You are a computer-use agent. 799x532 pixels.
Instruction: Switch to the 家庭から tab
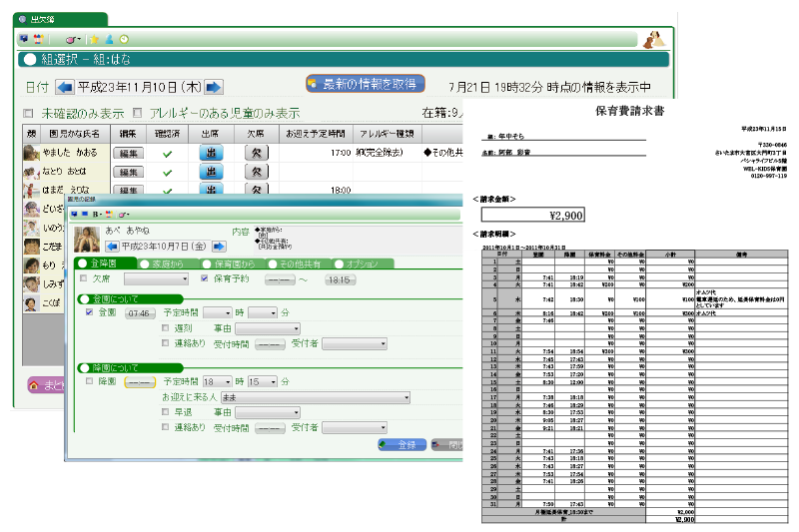pyautogui.click(x=169, y=264)
